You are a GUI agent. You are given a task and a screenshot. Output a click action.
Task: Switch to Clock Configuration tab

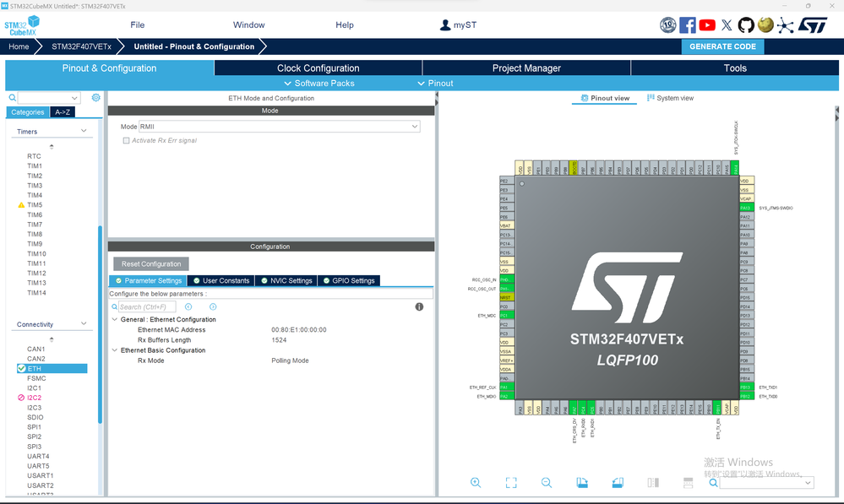(x=319, y=68)
